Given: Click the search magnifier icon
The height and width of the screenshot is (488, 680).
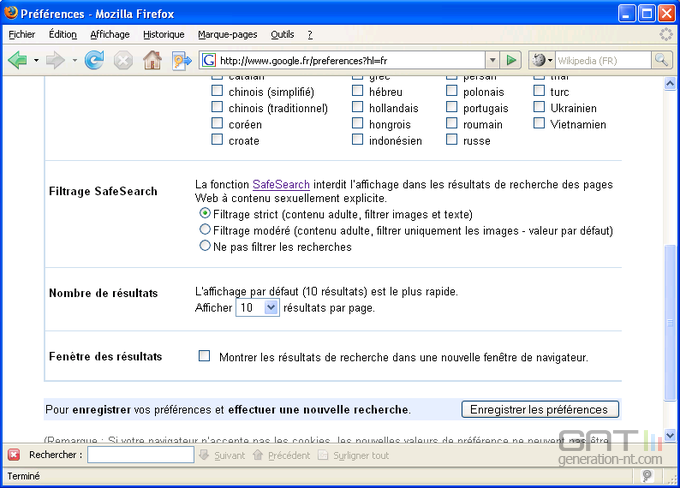Looking at the screenshot, I should point(661,60).
